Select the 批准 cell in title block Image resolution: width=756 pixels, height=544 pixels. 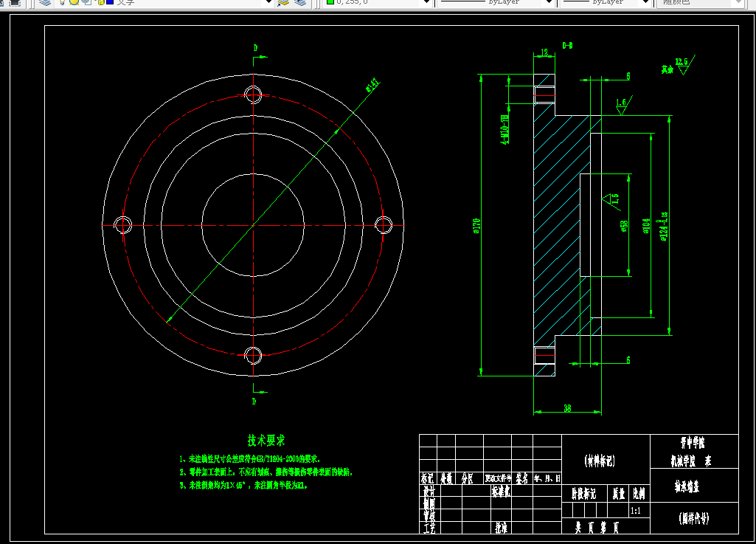pos(502,528)
